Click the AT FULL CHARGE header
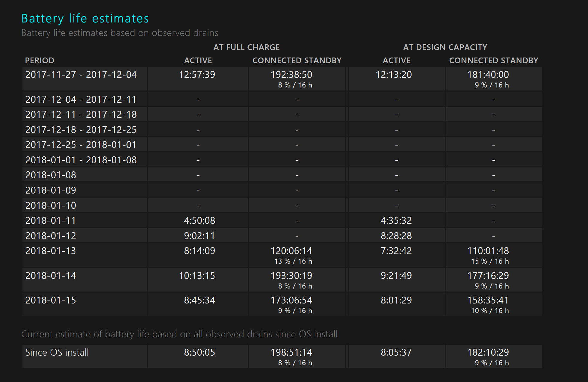This screenshot has width=588, height=382. [x=246, y=47]
